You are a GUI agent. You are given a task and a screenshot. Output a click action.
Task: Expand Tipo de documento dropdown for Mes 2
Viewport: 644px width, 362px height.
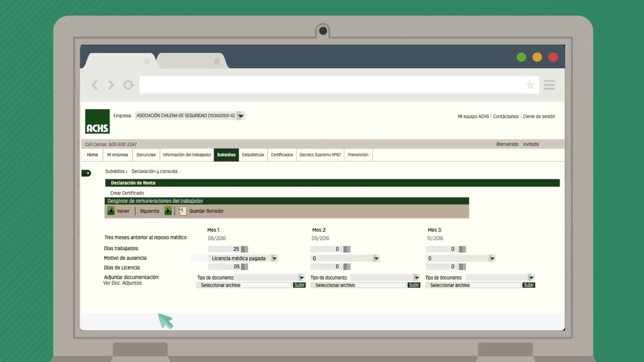tap(416, 278)
